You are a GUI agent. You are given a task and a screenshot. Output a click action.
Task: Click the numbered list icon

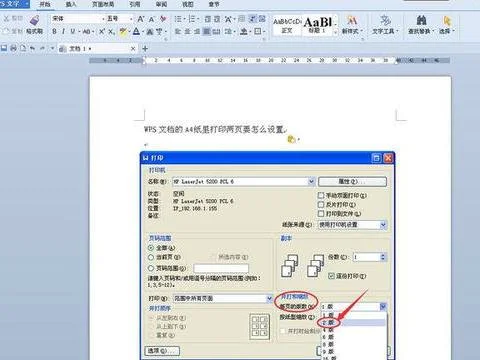click(192, 19)
